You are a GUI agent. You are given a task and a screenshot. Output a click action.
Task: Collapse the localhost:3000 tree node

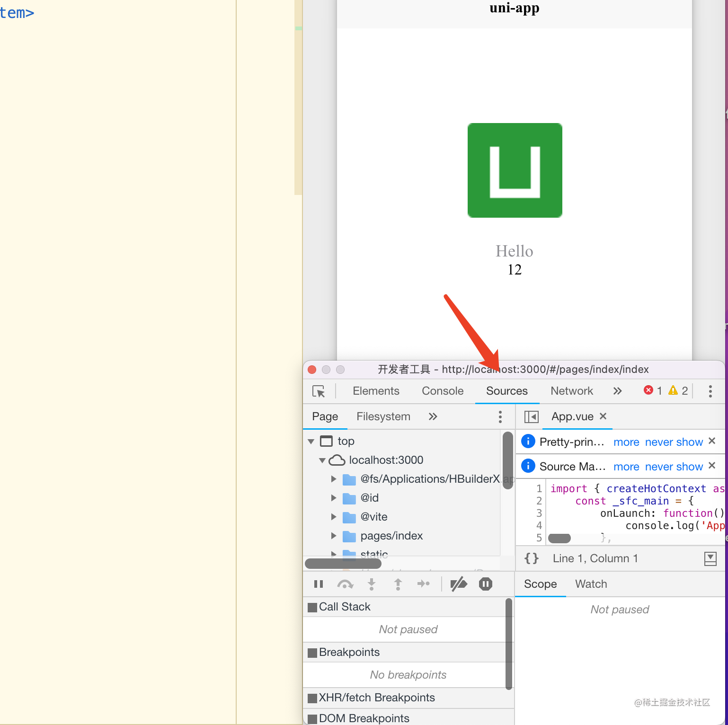[x=322, y=460]
